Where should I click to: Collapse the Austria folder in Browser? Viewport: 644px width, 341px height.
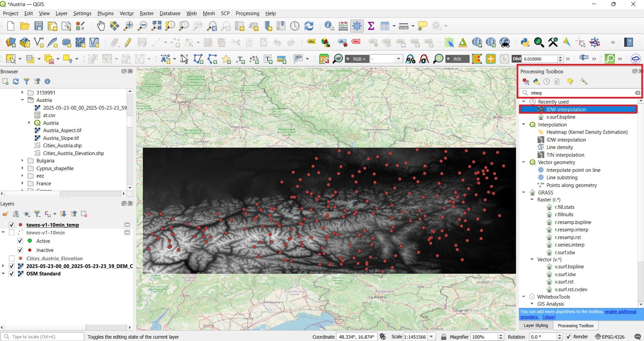tap(23, 100)
